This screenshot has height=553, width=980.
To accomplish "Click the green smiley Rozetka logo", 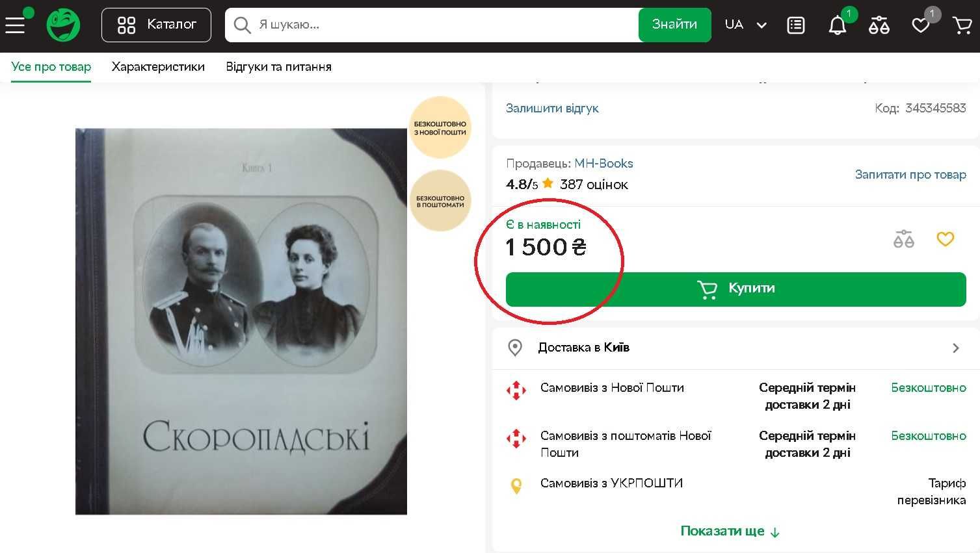I will point(63,25).
